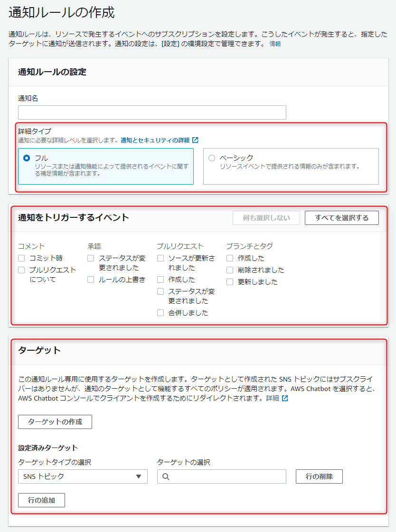This screenshot has width=396, height=532.
Task: Click external link icon next to 詳細
Action: coord(285,398)
